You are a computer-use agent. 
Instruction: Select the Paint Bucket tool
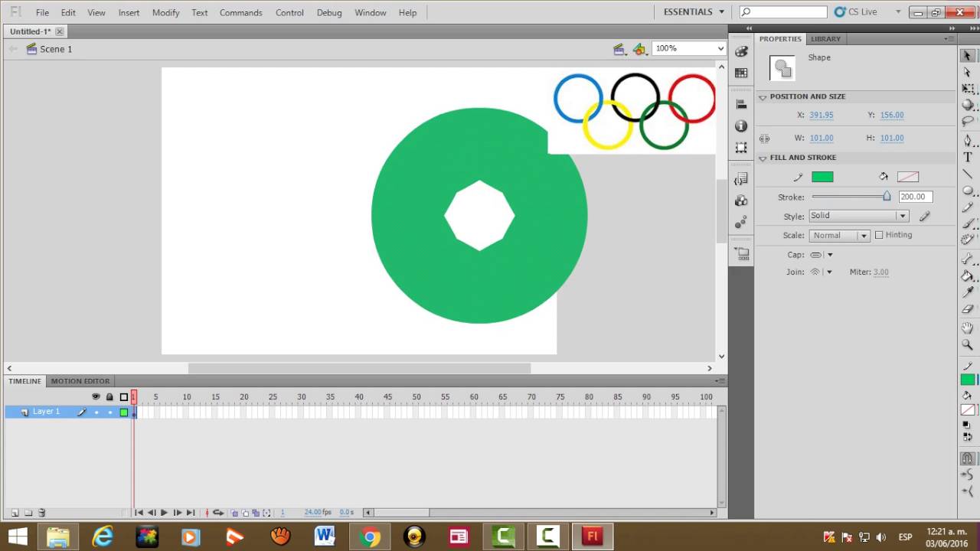click(x=968, y=276)
